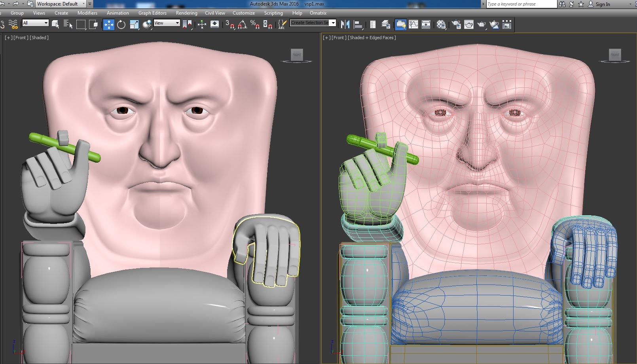Image resolution: width=637 pixels, height=364 pixels.
Task: Open the Material Editor
Action: click(x=442, y=25)
